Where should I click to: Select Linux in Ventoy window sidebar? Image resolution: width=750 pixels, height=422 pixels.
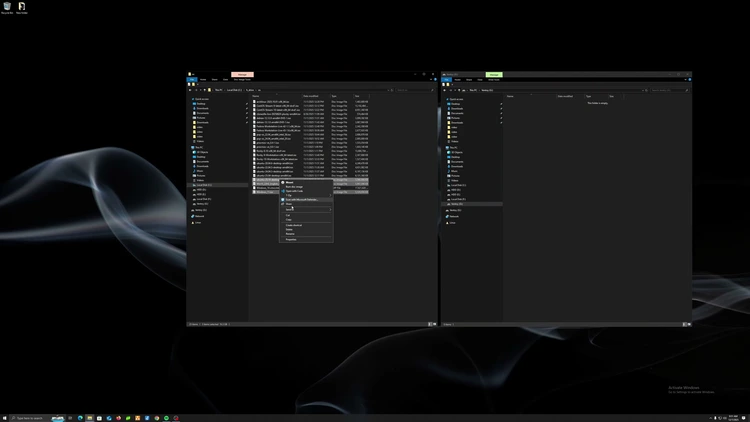[x=452, y=222]
